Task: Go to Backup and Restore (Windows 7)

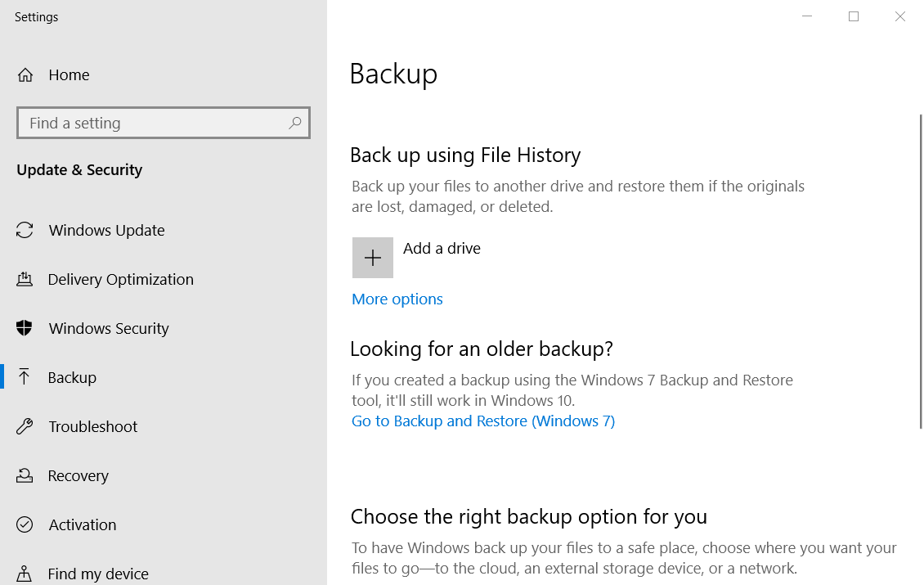Action: click(482, 421)
